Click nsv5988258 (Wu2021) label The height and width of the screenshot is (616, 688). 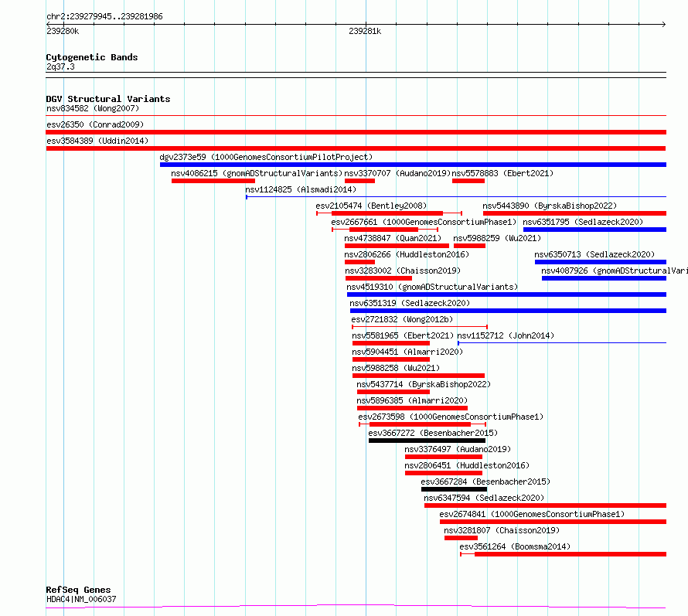pos(396,368)
